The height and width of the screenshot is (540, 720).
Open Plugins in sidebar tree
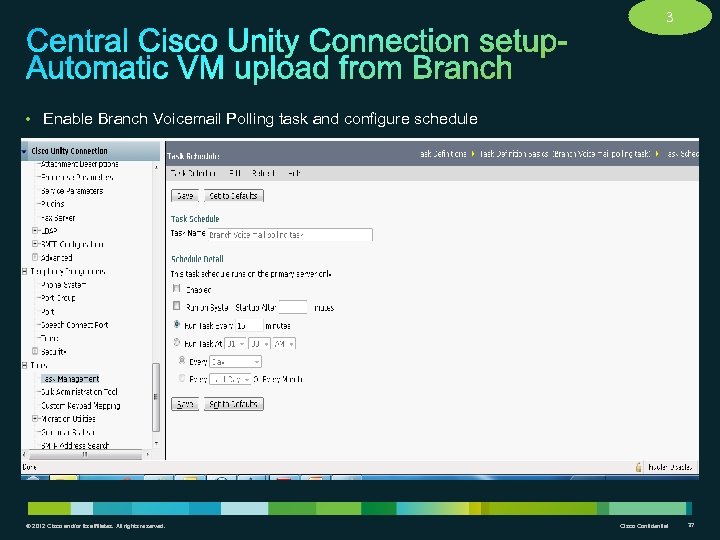coord(52,204)
